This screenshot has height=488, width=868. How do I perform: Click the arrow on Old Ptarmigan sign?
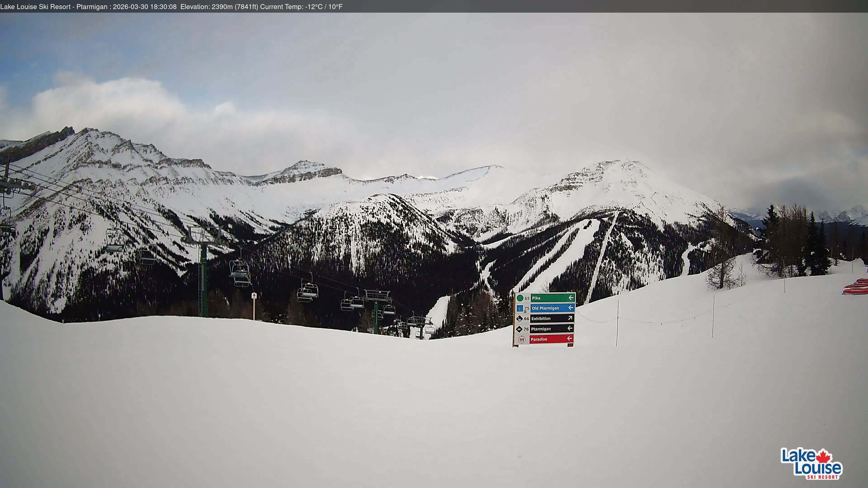coord(571,307)
